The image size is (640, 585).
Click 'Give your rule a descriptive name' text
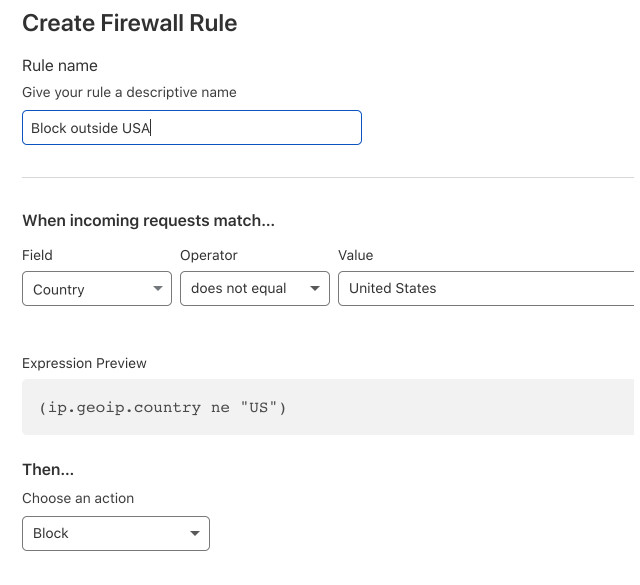(x=129, y=92)
